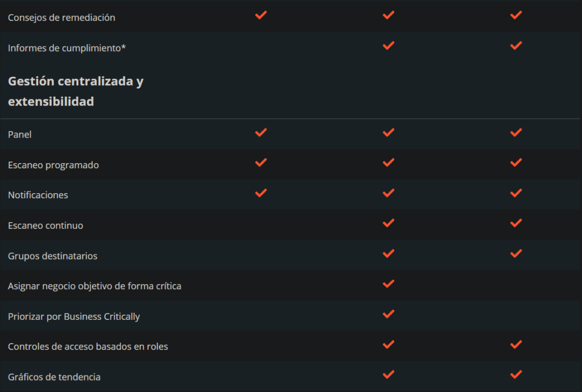The width and height of the screenshot is (582, 392).
Task: Click last-column checkmark in Controles de acceso row
Action: tap(516, 344)
